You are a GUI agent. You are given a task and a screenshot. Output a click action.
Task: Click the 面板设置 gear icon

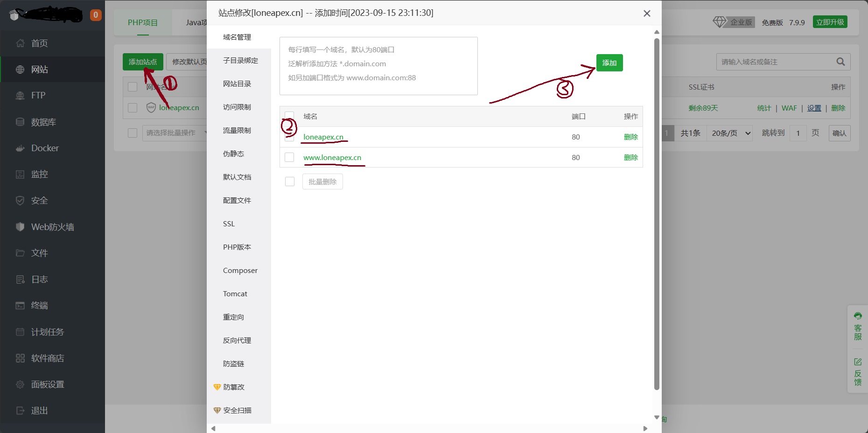(20, 384)
